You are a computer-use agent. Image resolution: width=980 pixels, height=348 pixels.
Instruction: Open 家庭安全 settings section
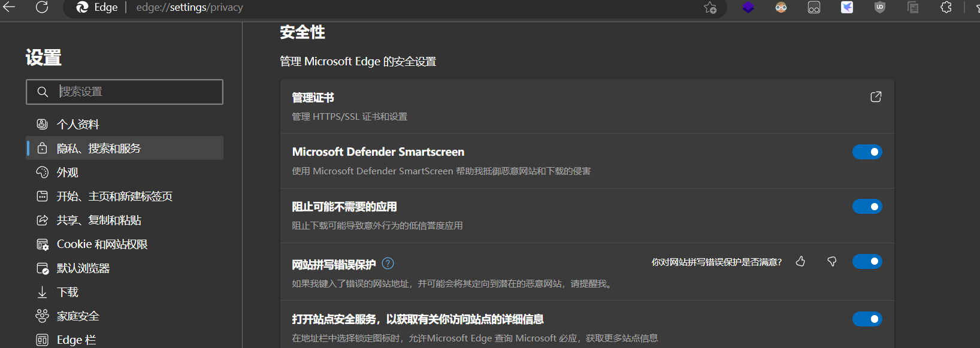pyautogui.click(x=125, y=316)
